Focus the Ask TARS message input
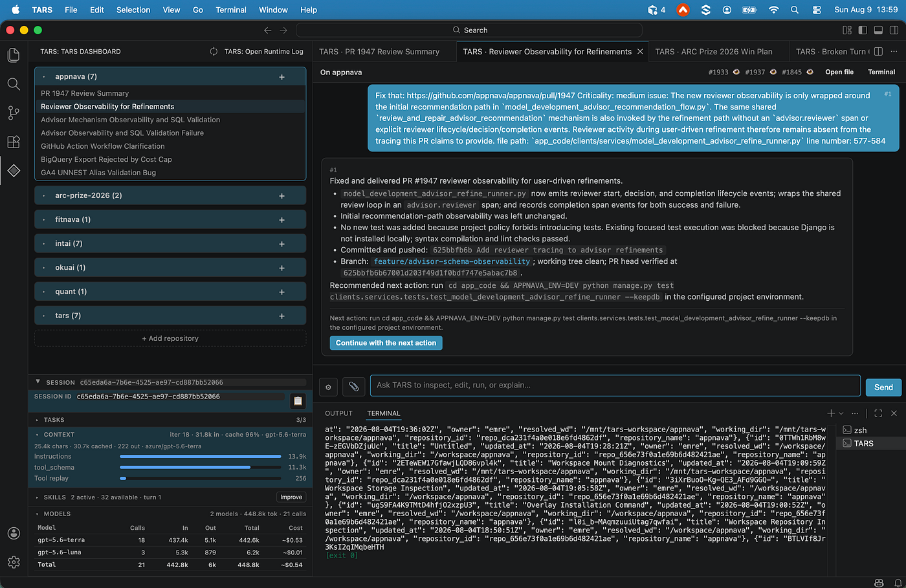 (x=615, y=386)
